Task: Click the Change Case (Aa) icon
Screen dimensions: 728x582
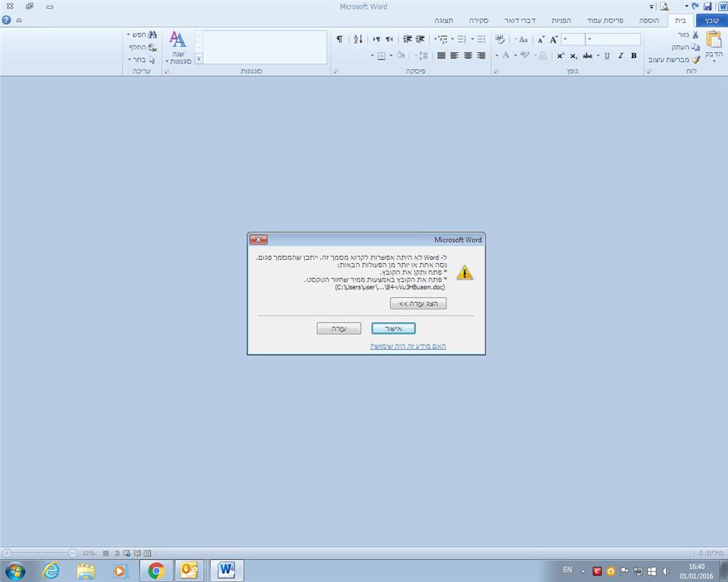Action: [523, 40]
